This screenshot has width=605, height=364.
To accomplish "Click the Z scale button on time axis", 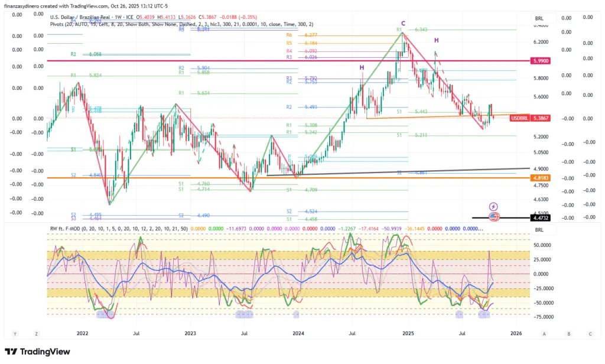I will click(35, 334).
